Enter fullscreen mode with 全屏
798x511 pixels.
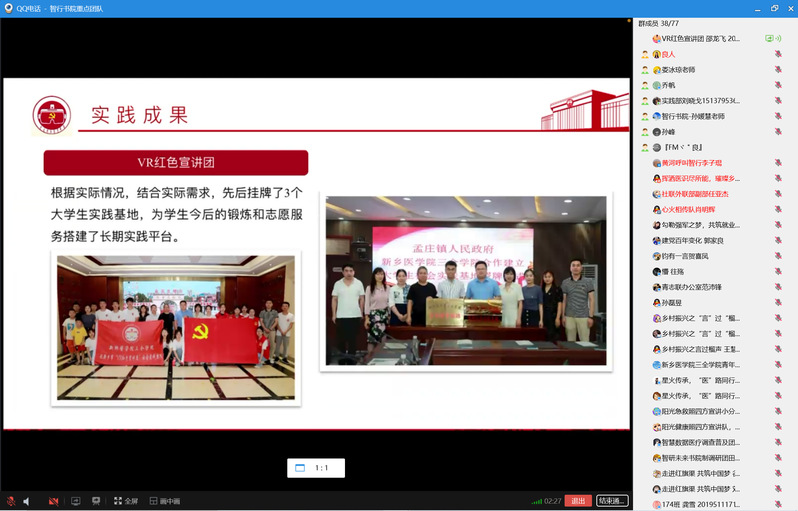click(x=125, y=501)
